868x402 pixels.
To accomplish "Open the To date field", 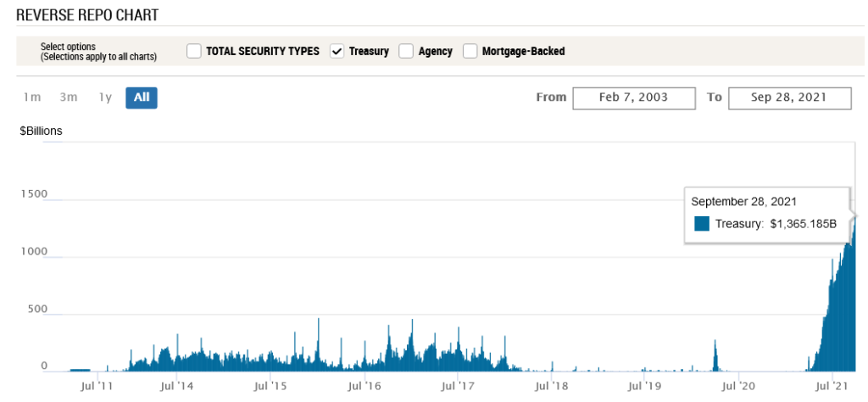I will click(789, 98).
